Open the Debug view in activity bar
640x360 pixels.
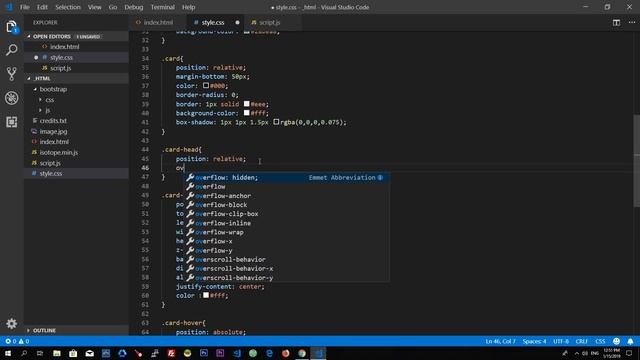(11, 98)
